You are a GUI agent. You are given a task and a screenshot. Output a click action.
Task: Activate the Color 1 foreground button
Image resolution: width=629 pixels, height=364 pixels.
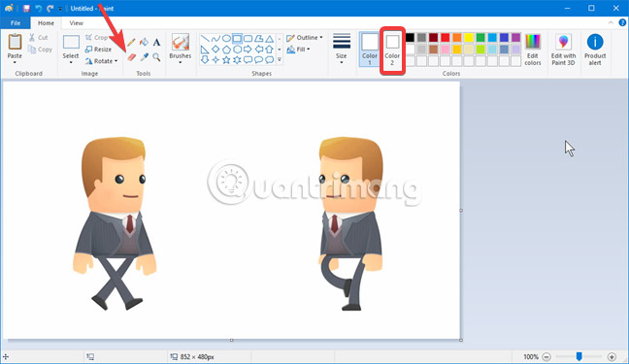click(x=370, y=49)
